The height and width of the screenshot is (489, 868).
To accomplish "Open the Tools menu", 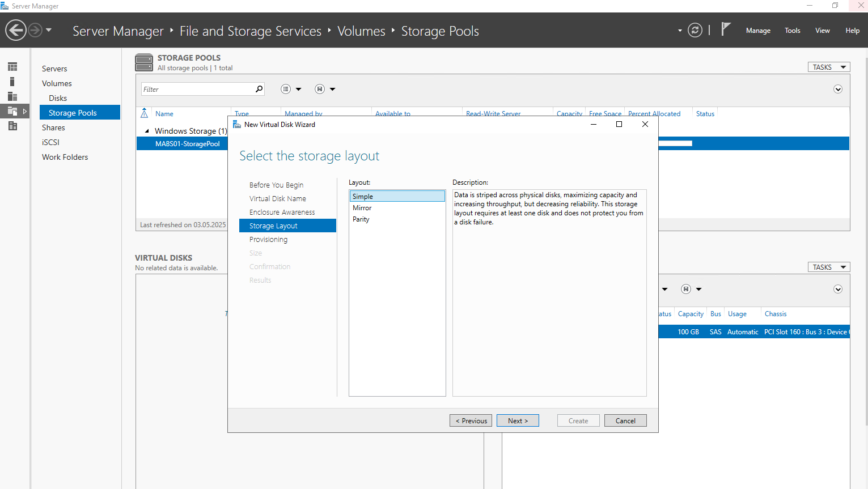I will [793, 31].
